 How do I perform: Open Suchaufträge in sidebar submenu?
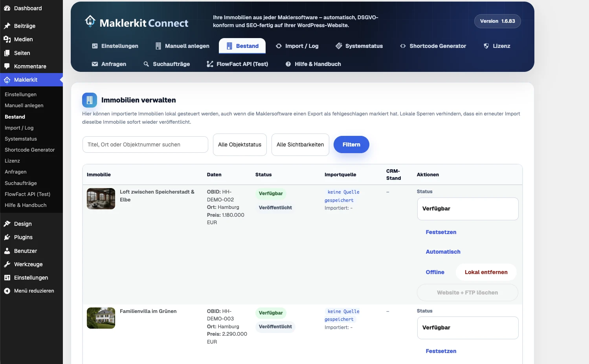(21, 183)
